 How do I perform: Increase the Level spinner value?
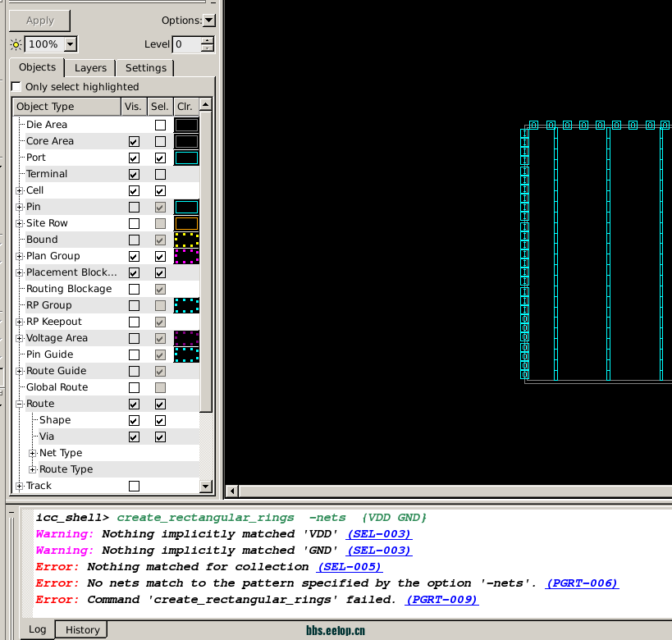click(x=208, y=40)
